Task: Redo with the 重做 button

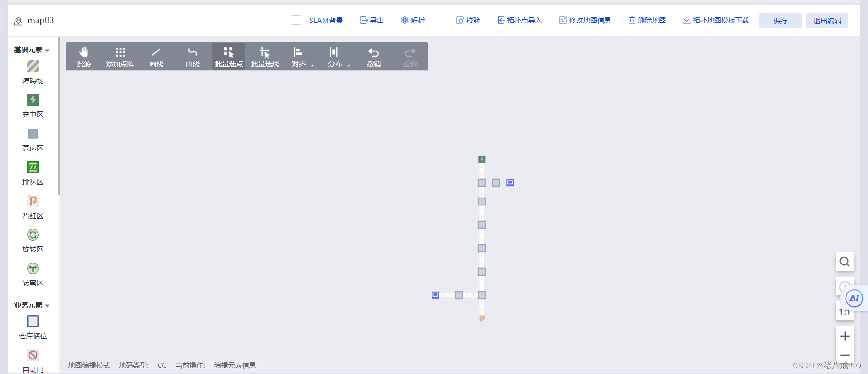Action: pyautogui.click(x=410, y=57)
